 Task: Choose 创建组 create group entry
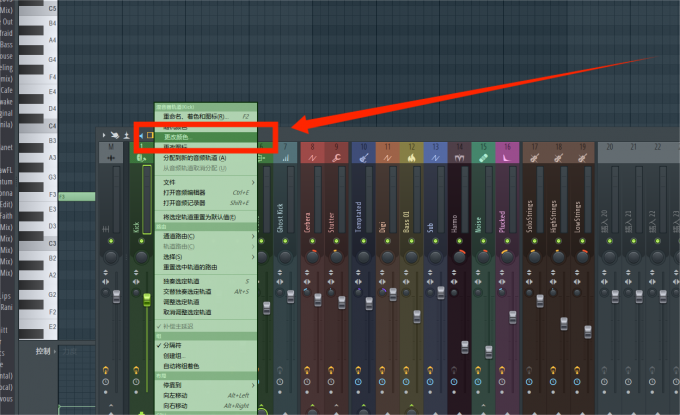[x=206, y=356]
